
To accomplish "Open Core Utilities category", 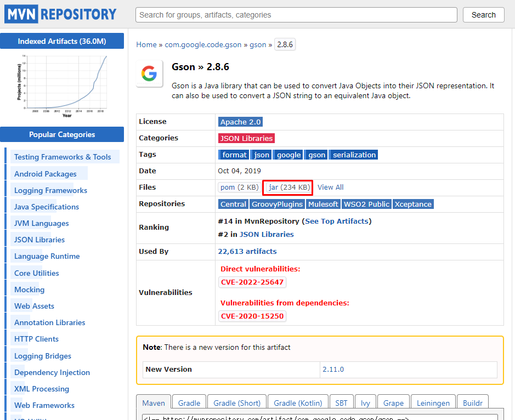I will [36, 273].
